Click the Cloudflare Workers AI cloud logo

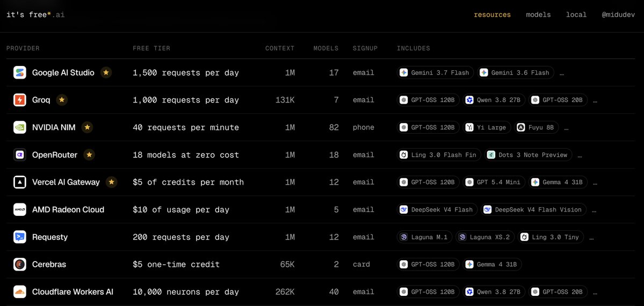point(20,292)
